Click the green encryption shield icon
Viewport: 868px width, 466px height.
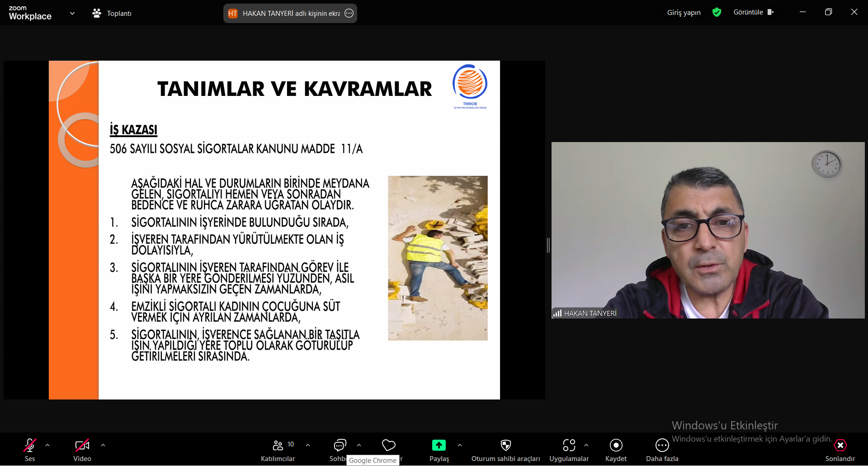click(717, 12)
